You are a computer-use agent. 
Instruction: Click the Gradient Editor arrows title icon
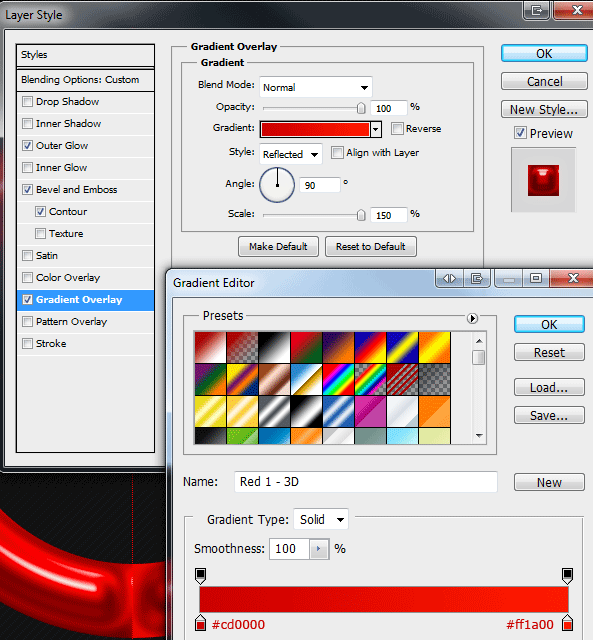(x=449, y=278)
